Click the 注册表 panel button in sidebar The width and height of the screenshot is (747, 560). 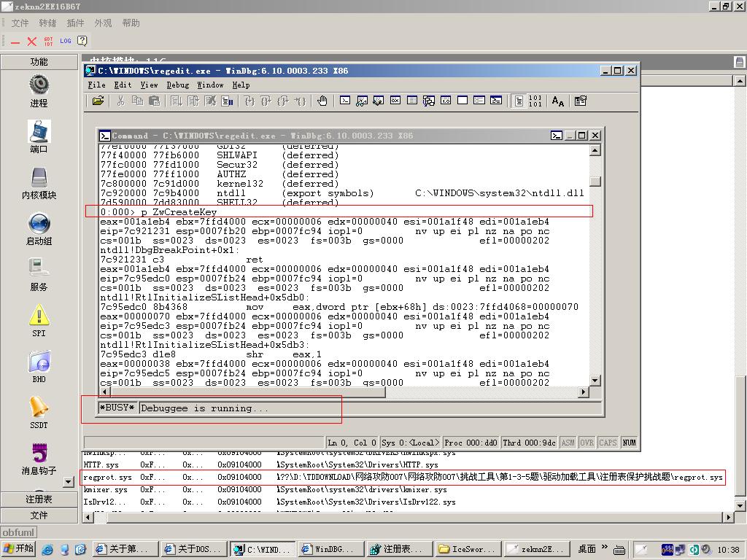point(39,499)
